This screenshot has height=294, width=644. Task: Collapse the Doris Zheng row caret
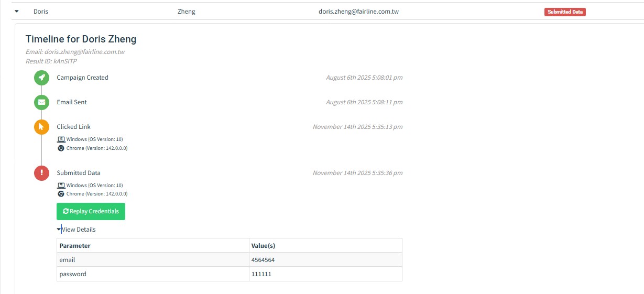(17, 12)
